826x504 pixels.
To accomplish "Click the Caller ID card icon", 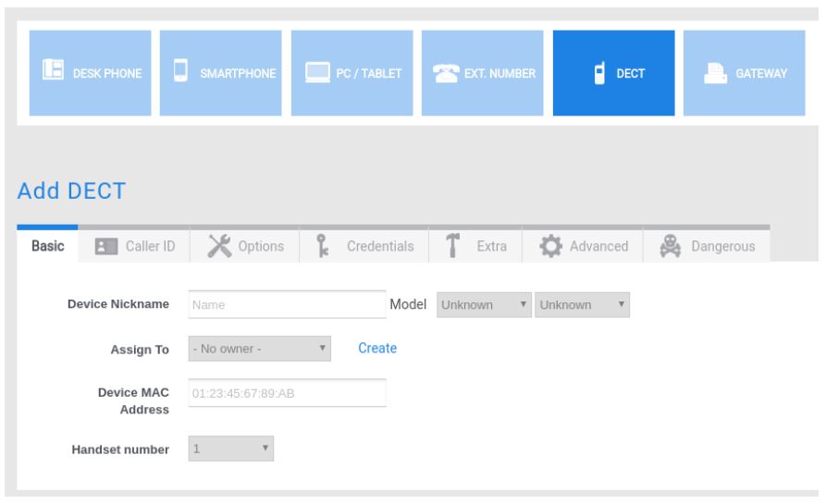I will pyautogui.click(x=105, y=246).
